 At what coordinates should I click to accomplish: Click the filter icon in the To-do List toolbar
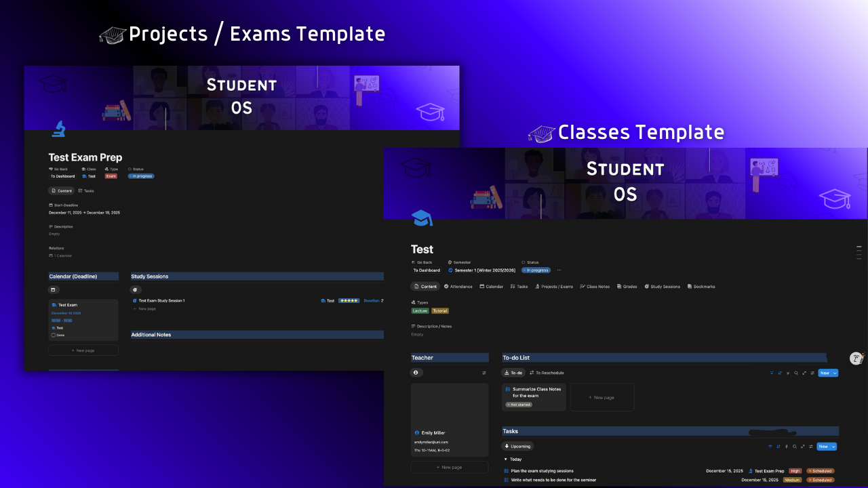[x=772, y=373]
